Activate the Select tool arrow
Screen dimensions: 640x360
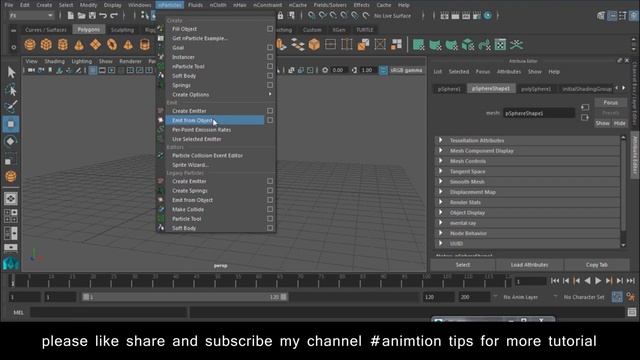pos(11,73)
